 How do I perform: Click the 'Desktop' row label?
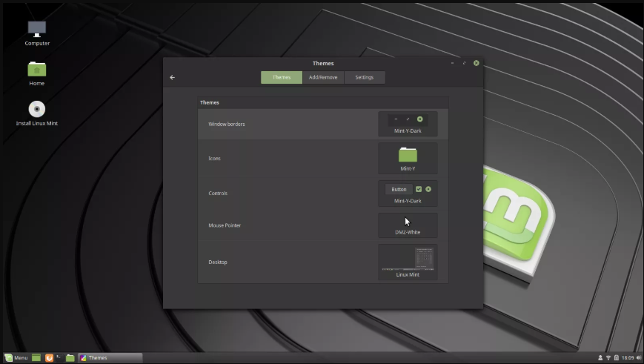pos(218,262)
